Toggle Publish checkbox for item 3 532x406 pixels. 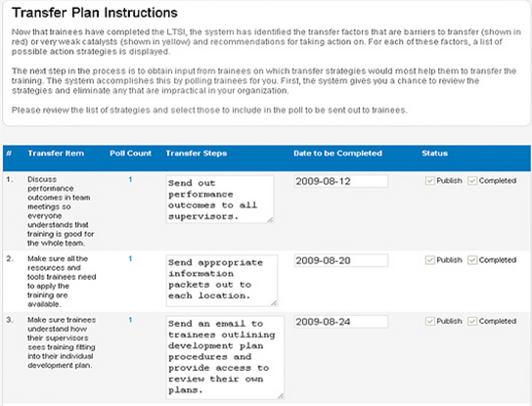coord(430,321)
